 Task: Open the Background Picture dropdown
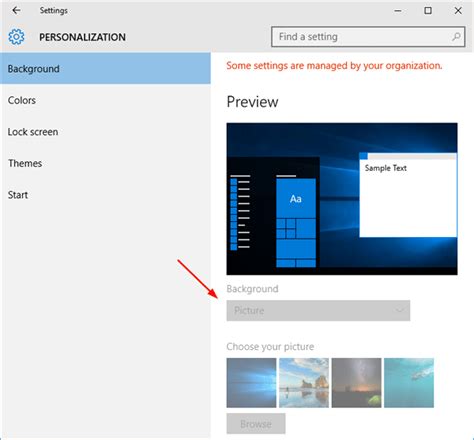click(x=318, y=311)
